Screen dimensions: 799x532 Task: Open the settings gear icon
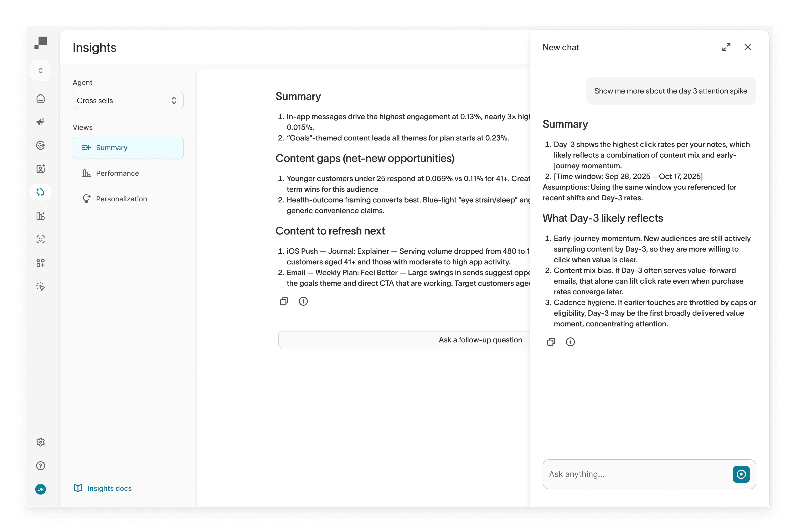[x=40, y=442]
